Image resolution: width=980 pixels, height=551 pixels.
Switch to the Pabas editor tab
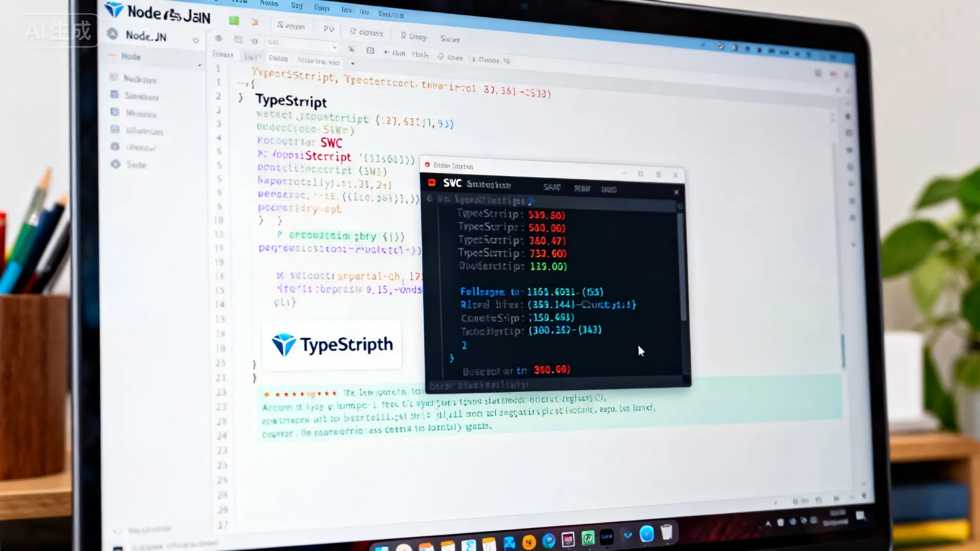[x=278, y=58]
